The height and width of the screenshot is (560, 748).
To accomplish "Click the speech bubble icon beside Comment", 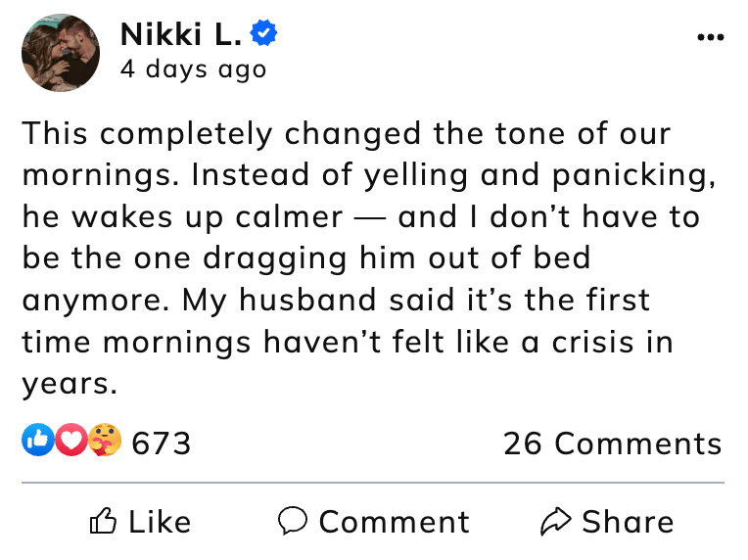I will (x=293, y=521).
